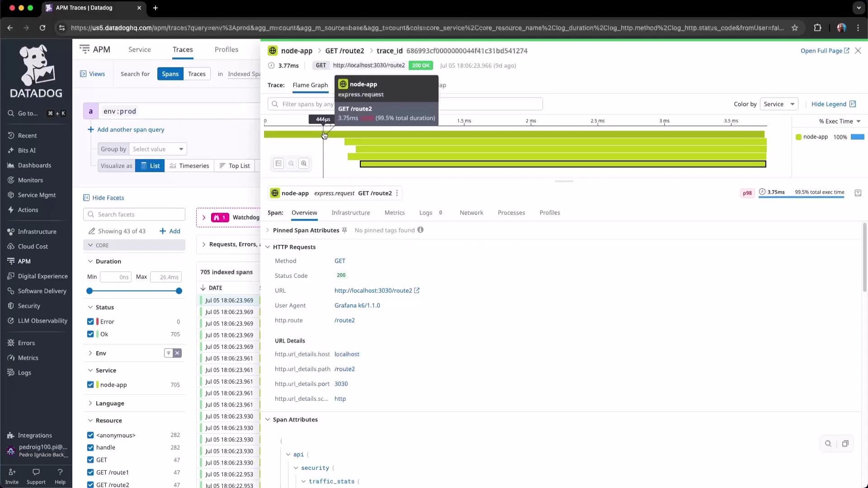
Task: Open browser extensions puzzle icon
Action: point(817,28)
